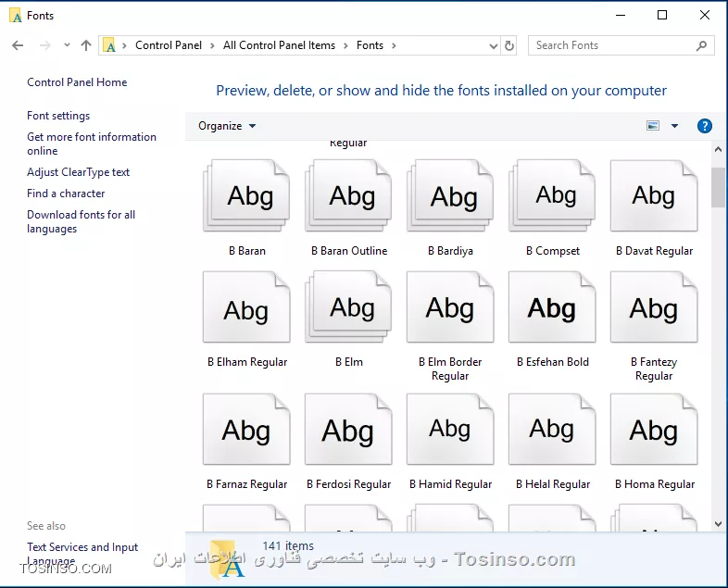Select the B Compset font icon
Viewport: 728px width, 588px height.
(552, 195)
